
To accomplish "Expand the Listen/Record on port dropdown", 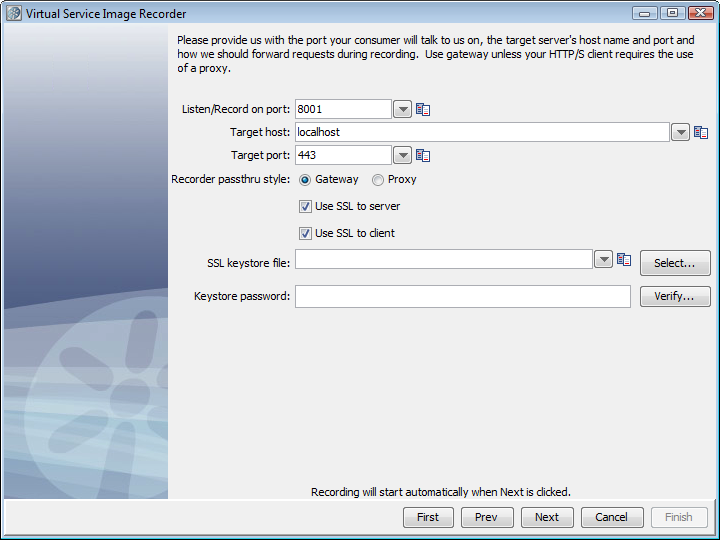I will 403,110.
